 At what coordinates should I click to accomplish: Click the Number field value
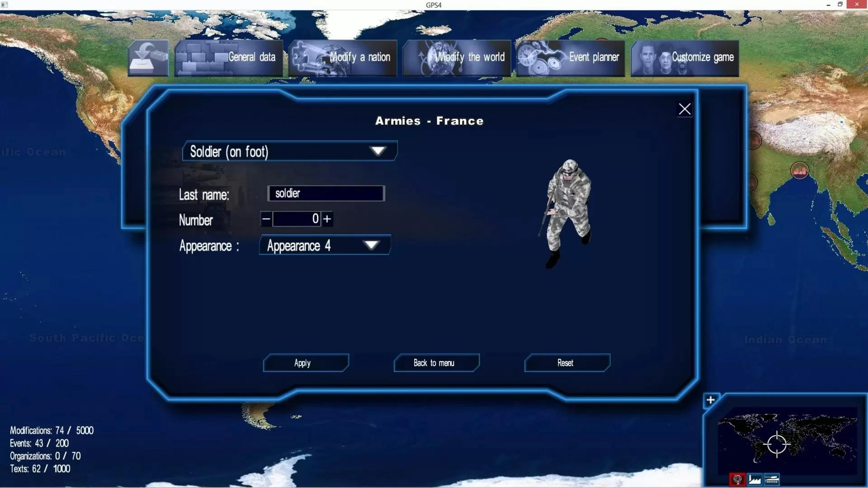pos(296,219)
